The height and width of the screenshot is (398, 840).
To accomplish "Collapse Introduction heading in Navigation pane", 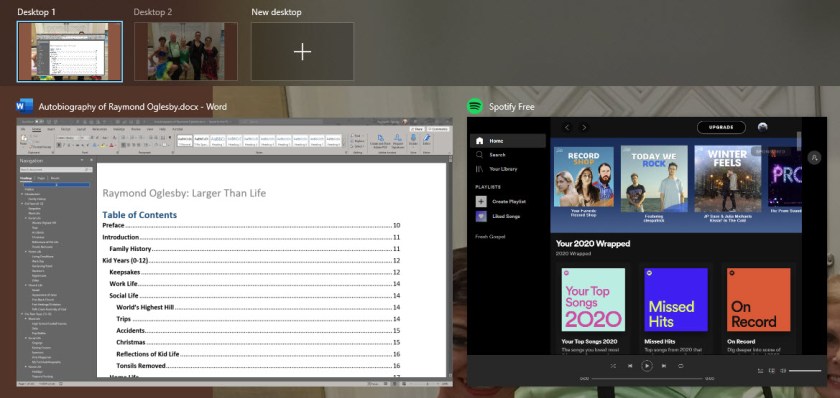I will (22, 194).
